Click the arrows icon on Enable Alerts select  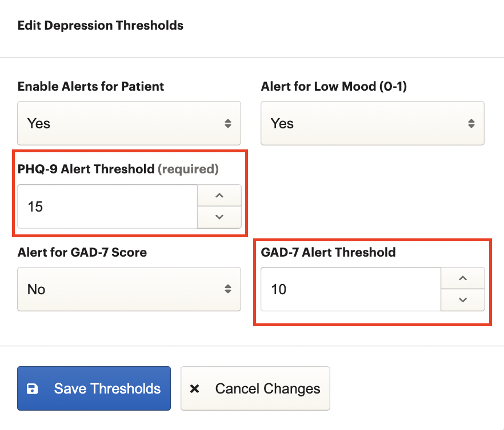(x=228, y=123)
